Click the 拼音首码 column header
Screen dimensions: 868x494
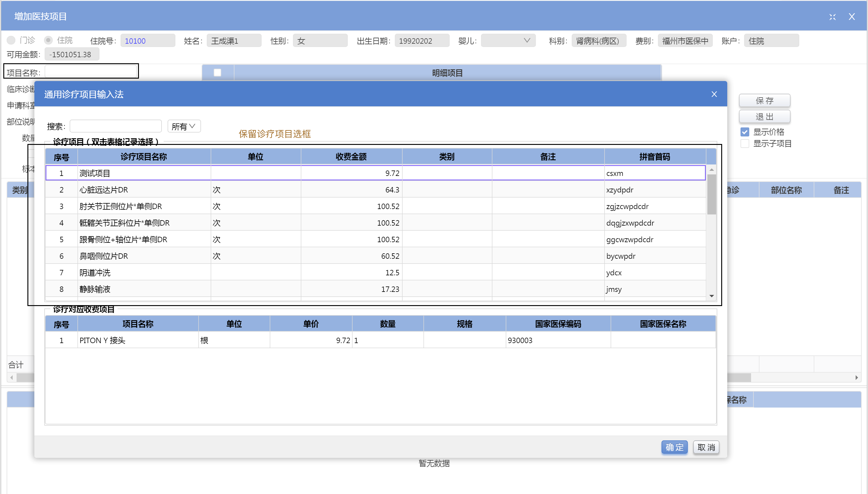(655, 156)
